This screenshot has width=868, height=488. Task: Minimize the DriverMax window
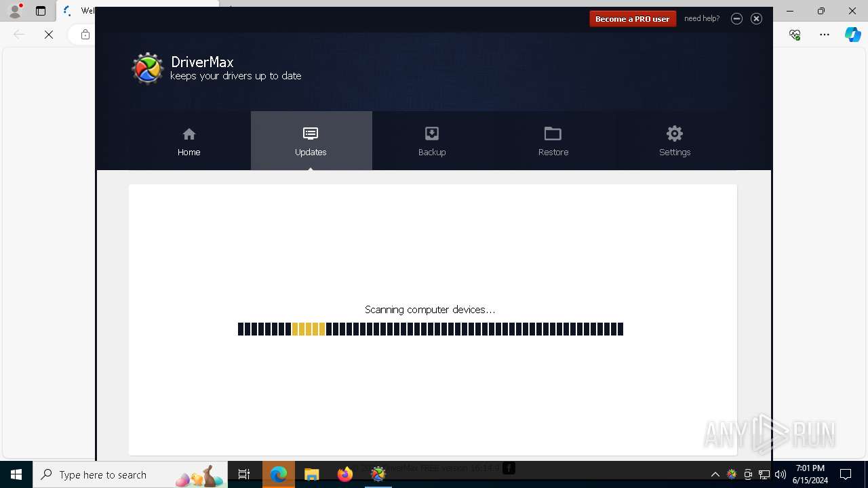(736, 18)
